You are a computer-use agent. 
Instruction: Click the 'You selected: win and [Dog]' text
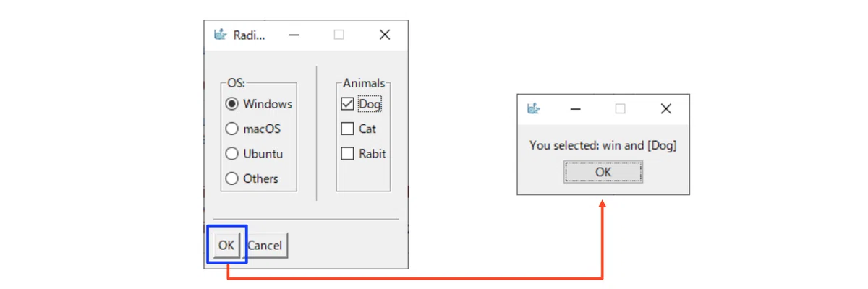603,145
